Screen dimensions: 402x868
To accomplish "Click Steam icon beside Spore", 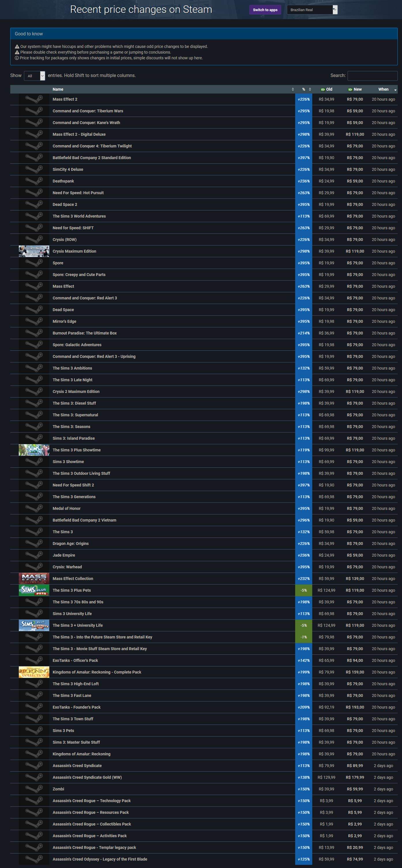I will (x=34, y=263).
